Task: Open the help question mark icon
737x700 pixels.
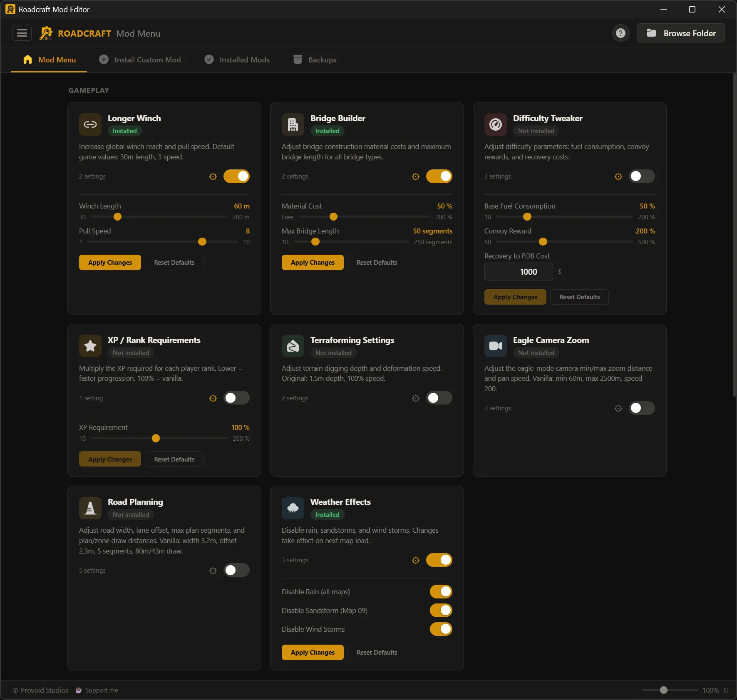Action: click(x=620, y=33)
